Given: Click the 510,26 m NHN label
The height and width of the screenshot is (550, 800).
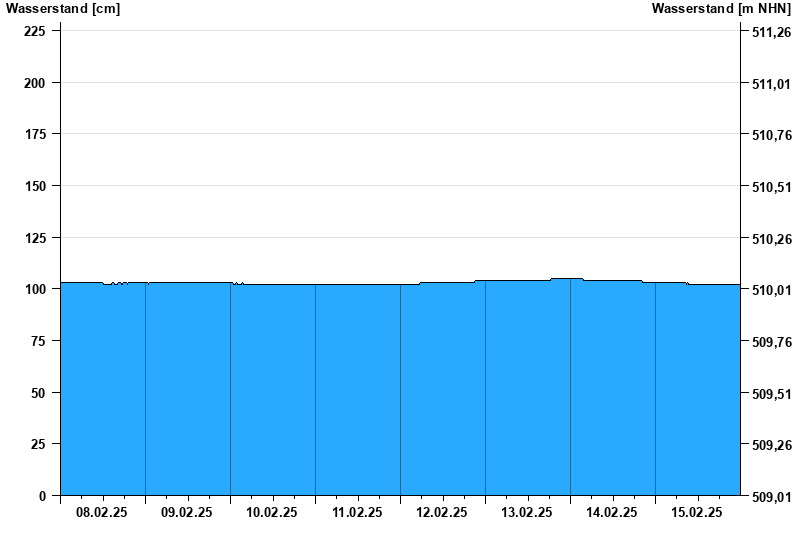Looking at the screenshot, I should tap(771, 239).
